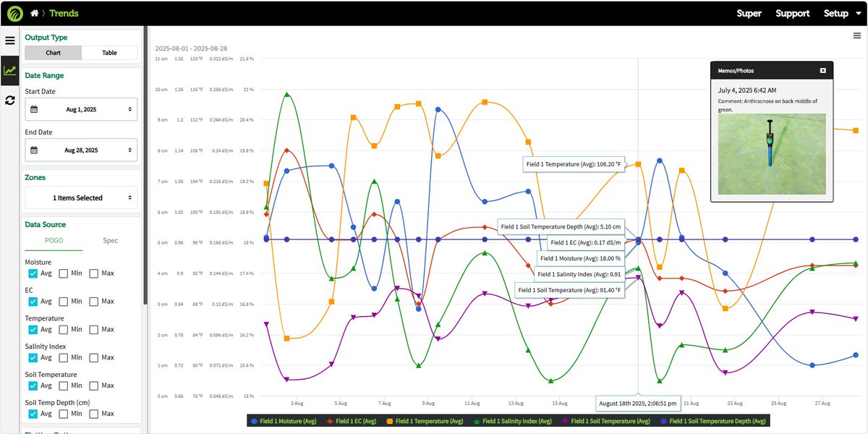Viewport: 868px width, 434px height.
Task: Uncheck Salinity Index Avg checkbox
Action: [33, 357]
